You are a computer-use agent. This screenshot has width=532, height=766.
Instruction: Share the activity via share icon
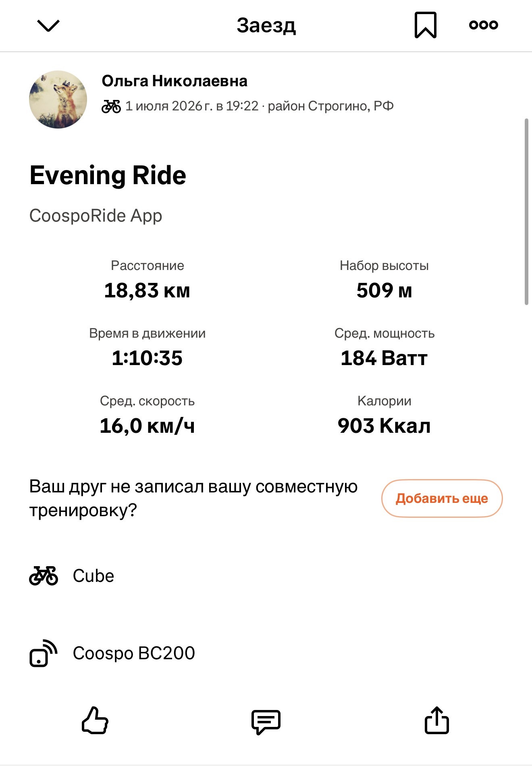point(437,720)
